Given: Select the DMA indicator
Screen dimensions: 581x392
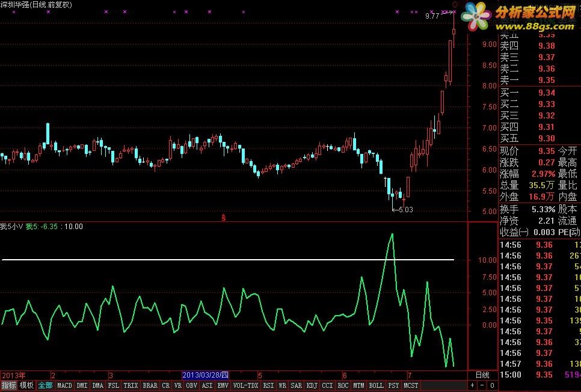Looking at the screenshot, I should pos(97,386).
